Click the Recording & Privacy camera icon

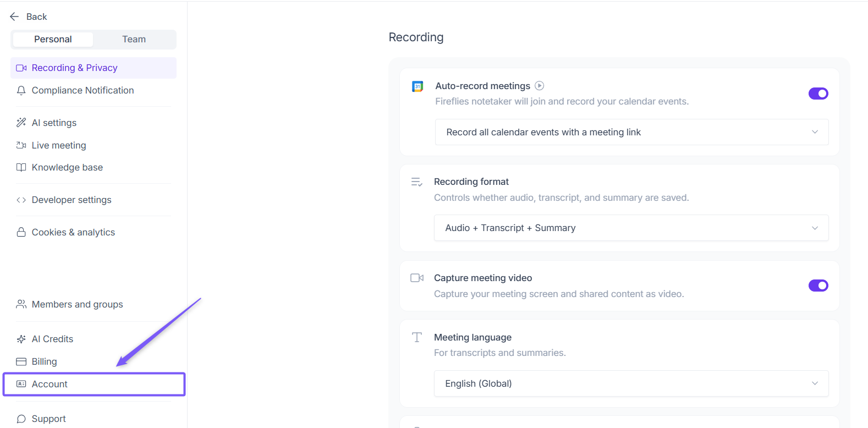tap(21, 68)
